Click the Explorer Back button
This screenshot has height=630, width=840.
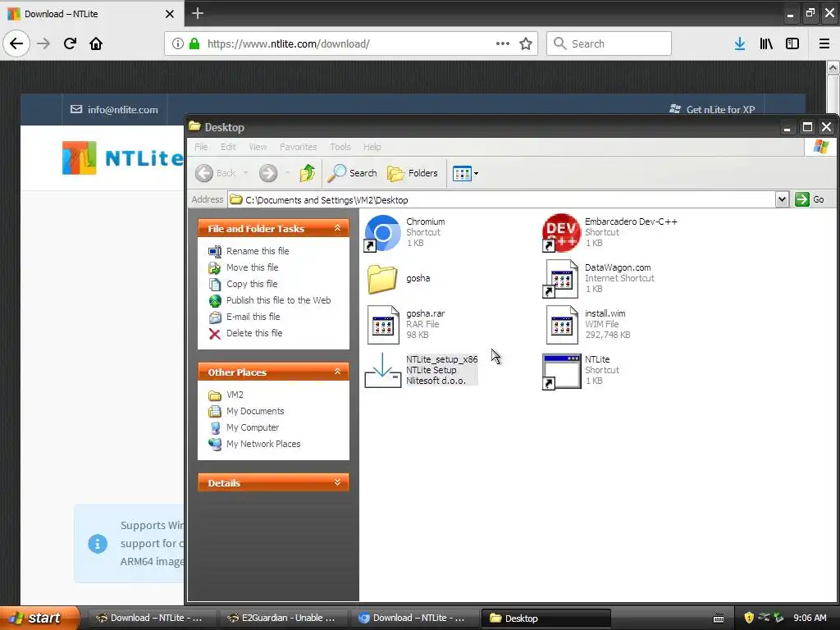point(216,173)
